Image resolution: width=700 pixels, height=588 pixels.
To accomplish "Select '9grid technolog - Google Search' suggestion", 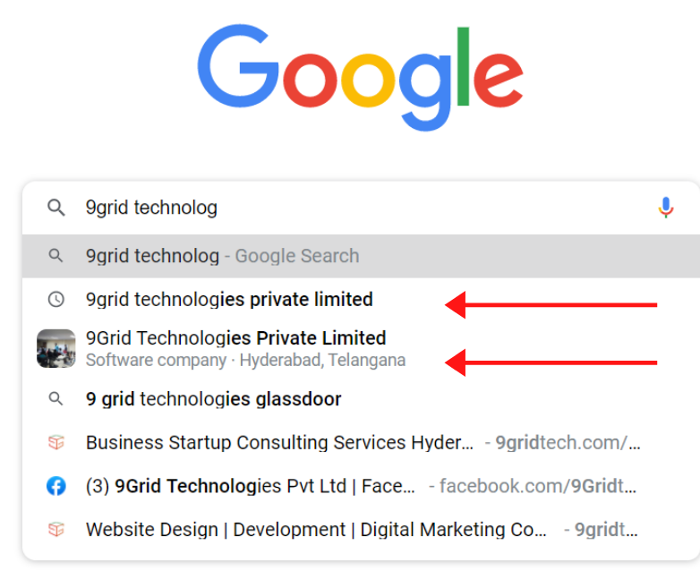I will coord(361,256).
